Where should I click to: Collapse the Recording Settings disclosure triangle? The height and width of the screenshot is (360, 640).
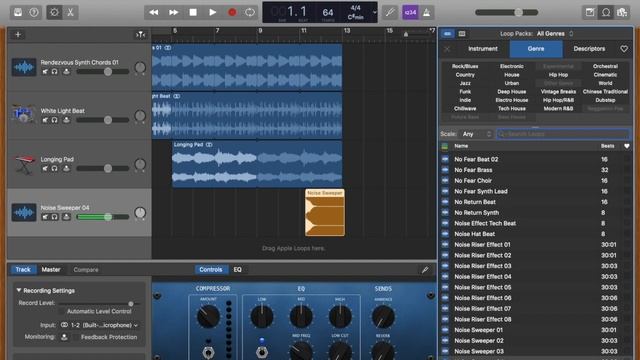click(18, 290)
